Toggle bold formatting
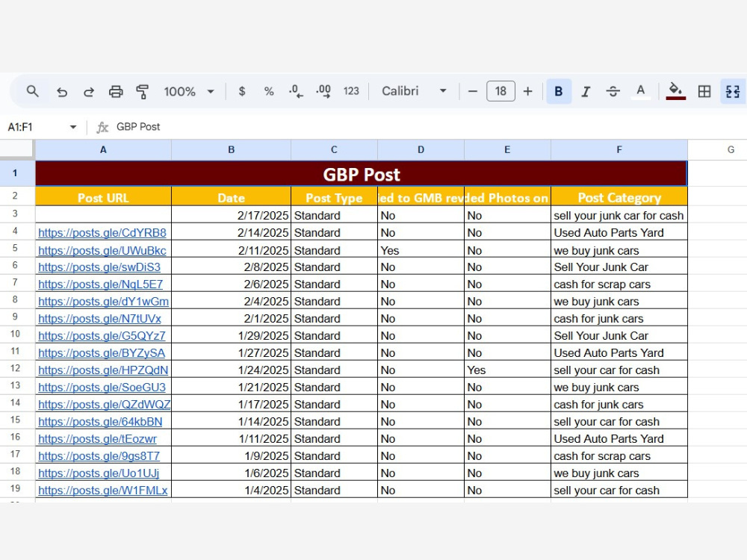747x560 pixels. click(x=559, y=91)
